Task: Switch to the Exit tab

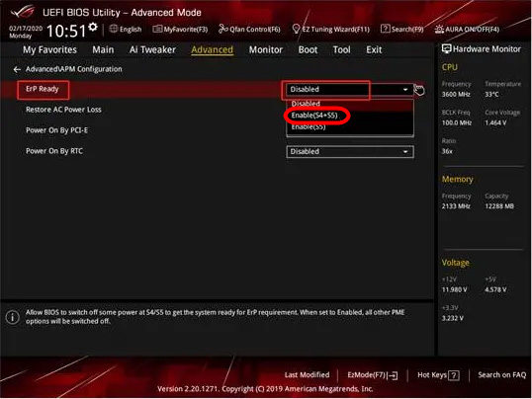Action: [374, 49]
